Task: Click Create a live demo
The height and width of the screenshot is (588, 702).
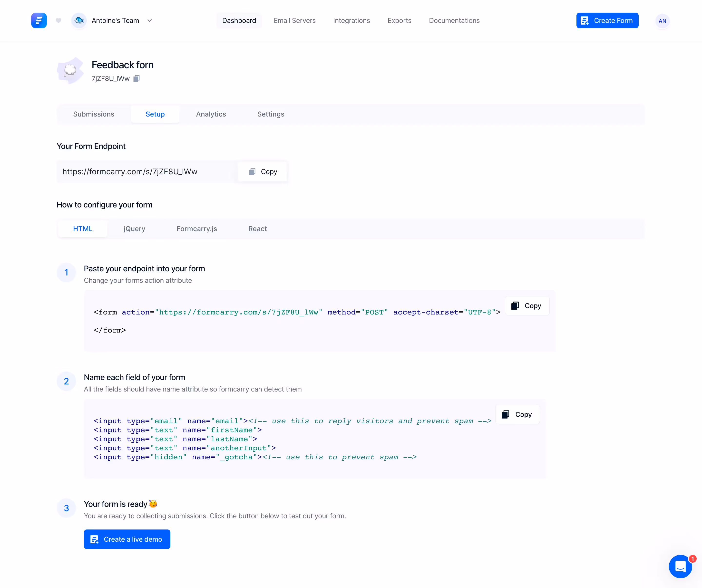Action: point(127,539)
